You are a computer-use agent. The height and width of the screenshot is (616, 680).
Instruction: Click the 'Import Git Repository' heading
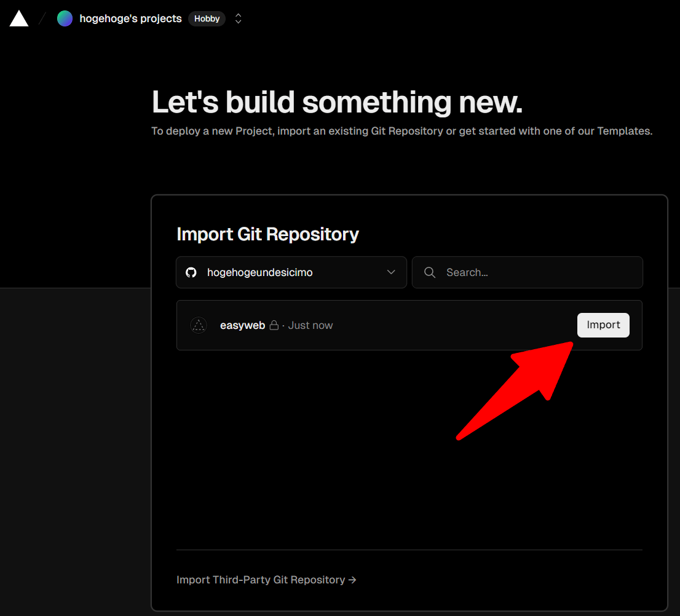[x=267, y=234]
